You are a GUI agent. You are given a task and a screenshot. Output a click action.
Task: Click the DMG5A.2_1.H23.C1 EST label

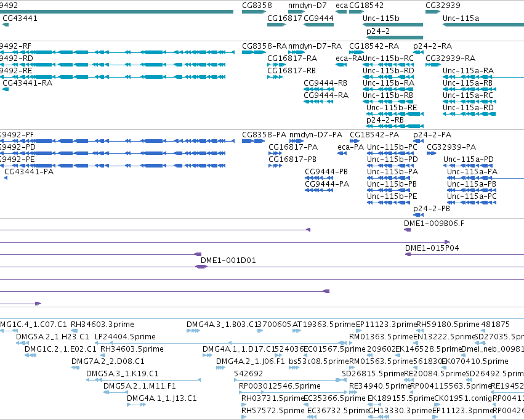click(x=52, y=337)
